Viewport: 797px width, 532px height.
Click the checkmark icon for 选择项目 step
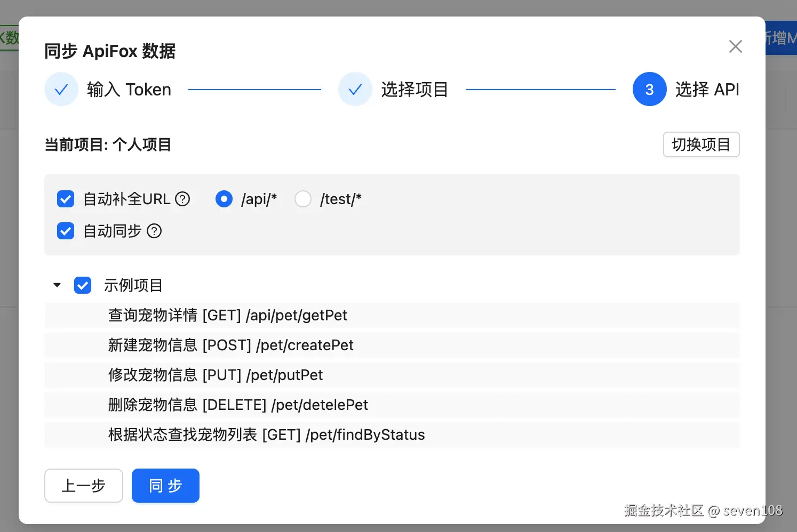click(355, 89)
